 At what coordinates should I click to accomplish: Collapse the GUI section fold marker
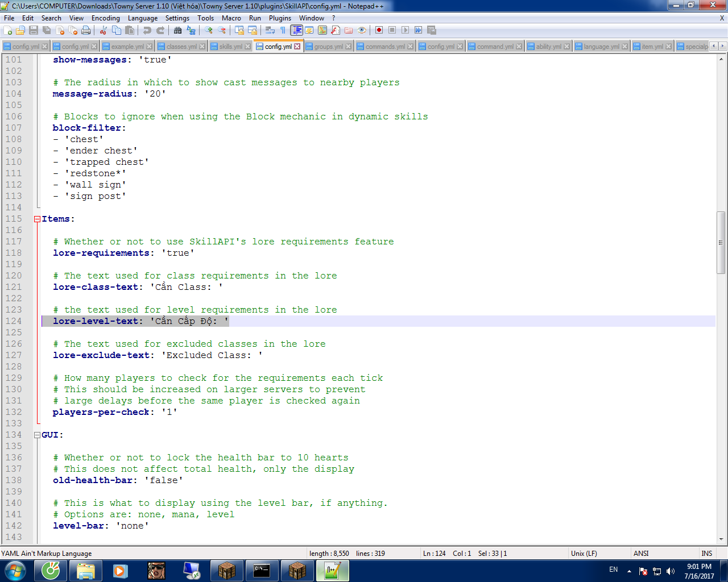pos(37,435)
